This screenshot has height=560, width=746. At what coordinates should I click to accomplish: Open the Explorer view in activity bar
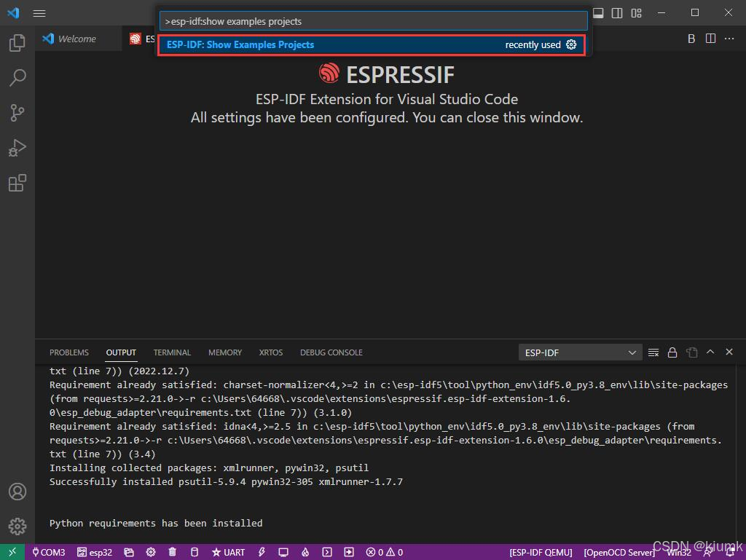coord(17,43)
